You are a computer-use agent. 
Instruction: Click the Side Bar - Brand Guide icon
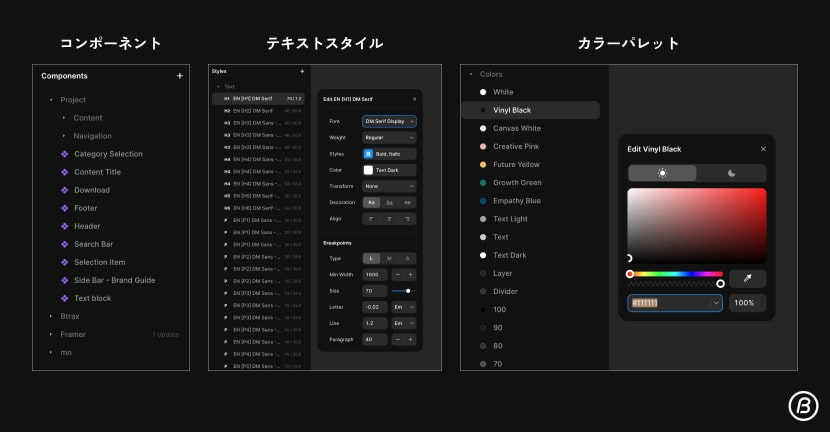coord(65,280)
